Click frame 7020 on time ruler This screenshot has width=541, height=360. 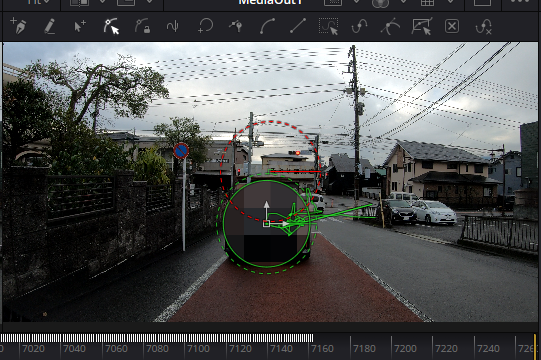[x=33, y=349]
